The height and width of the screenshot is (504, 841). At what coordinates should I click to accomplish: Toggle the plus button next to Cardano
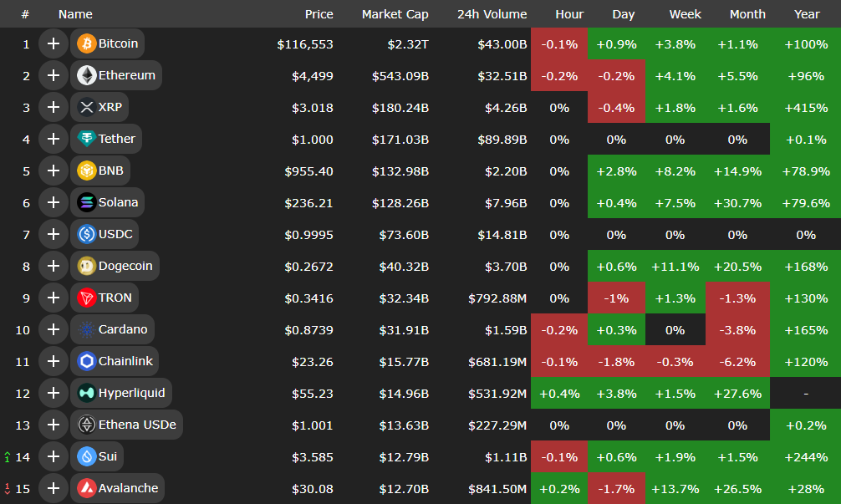click(x=54, y=329)
